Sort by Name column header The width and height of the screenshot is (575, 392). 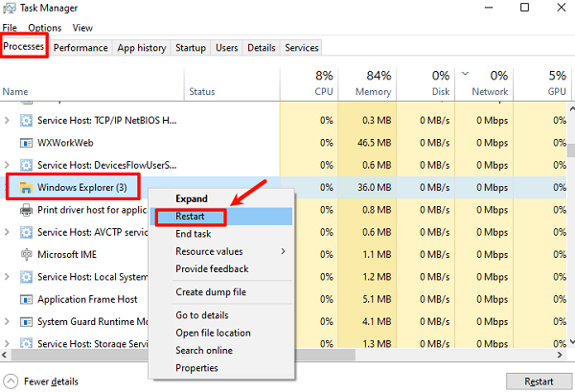pyautogui.click(x=92, y=84)
